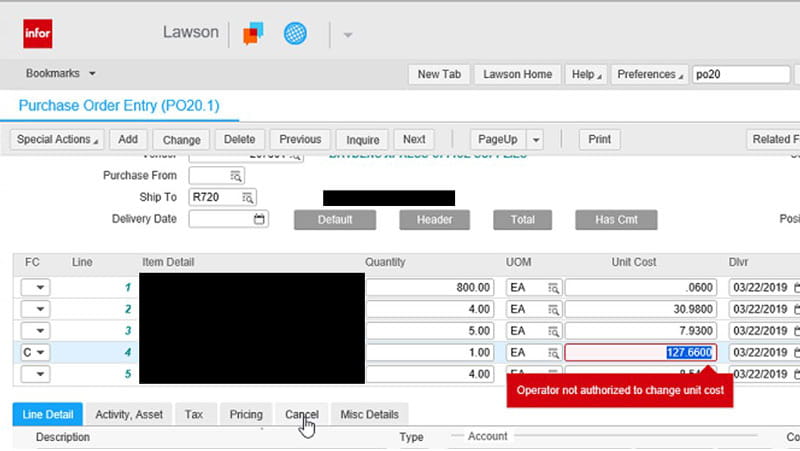Open the Help menu

pos(586,74)
